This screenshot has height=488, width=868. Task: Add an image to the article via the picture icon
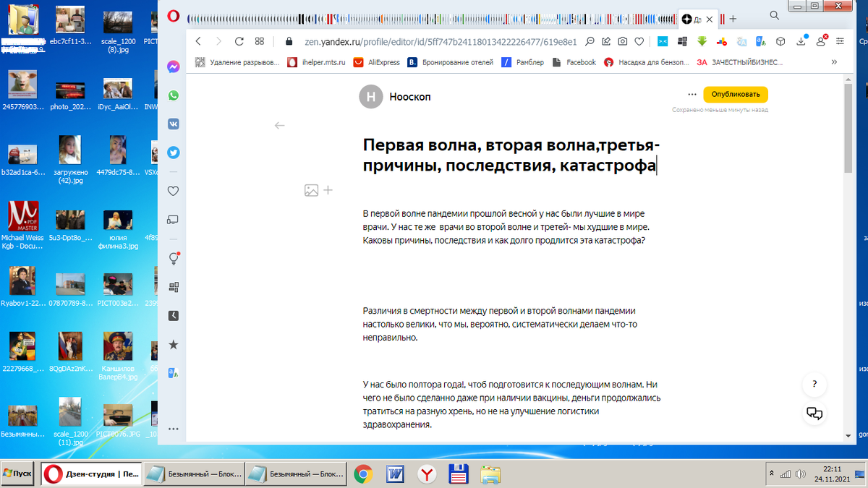[311, 190]
